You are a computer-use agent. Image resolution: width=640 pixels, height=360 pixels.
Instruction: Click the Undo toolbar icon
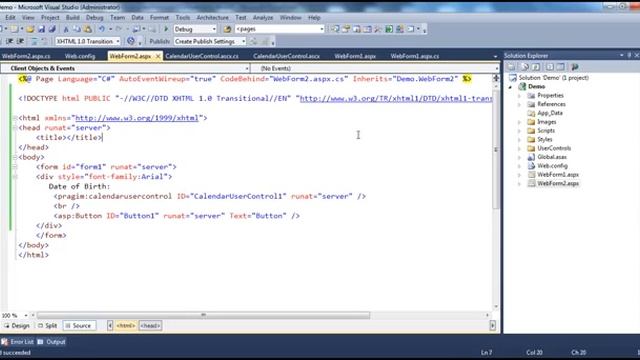(101, 29)
